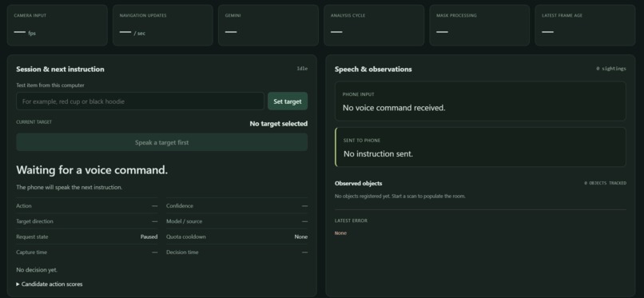This screenshot has width=644, height=298.
Task: Click the Decision time row label
Action: pos(182,252)
